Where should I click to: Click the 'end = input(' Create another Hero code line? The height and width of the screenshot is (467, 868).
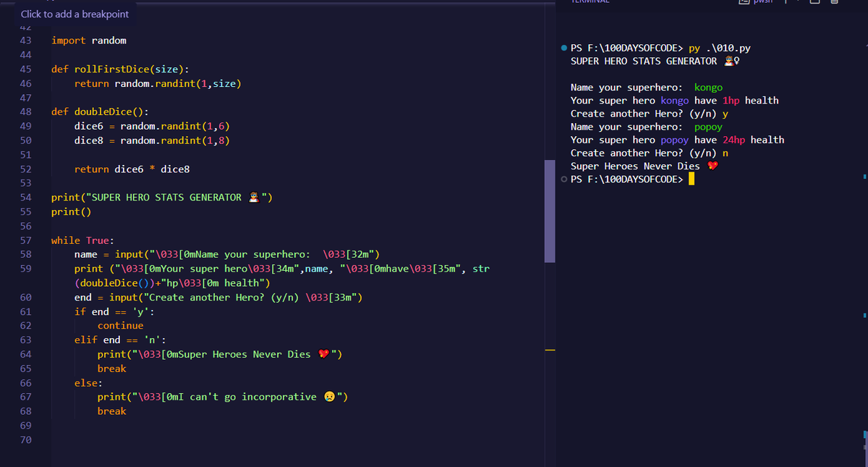click(x=218, y=297)
